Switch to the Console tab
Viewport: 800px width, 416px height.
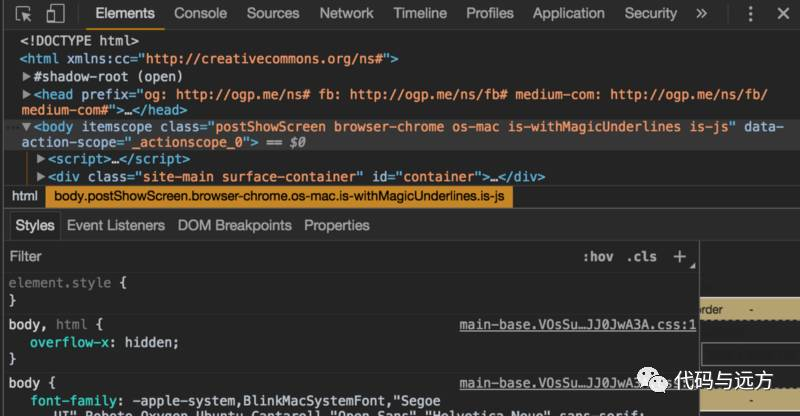pyautogui.click(x=201, y=13)
